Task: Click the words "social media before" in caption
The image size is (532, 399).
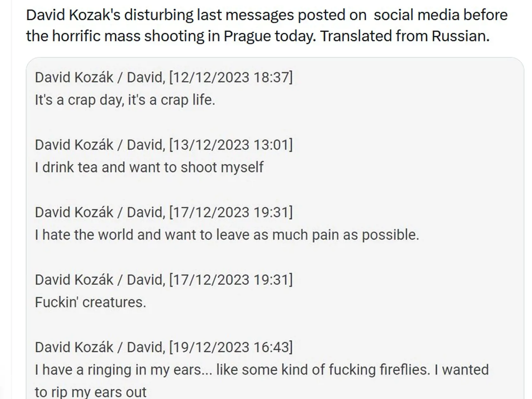Action: coord(440,15)
